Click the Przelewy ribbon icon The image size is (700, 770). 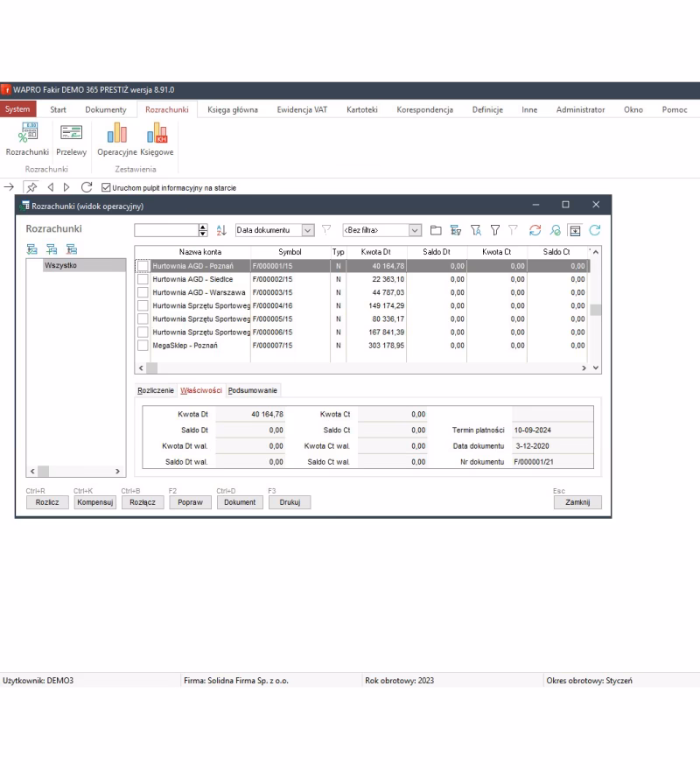coord(70,134)
